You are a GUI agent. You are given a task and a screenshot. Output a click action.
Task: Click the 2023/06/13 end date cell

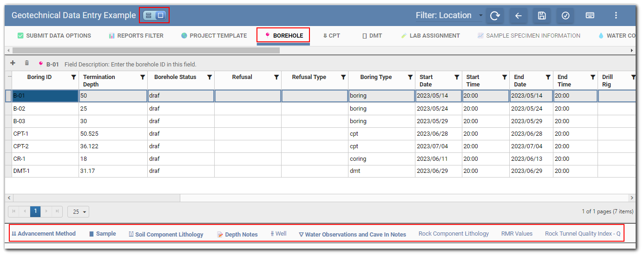click(x=531, y=159)
